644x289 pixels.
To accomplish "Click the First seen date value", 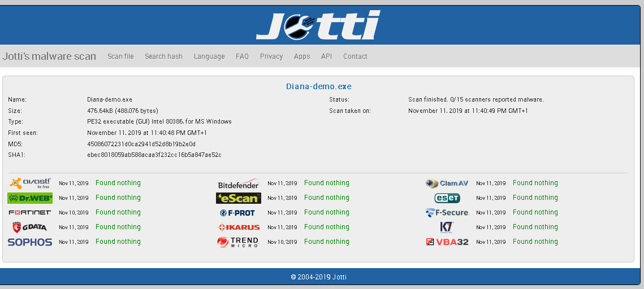I will pyautogui.click(x=147, y=133).
